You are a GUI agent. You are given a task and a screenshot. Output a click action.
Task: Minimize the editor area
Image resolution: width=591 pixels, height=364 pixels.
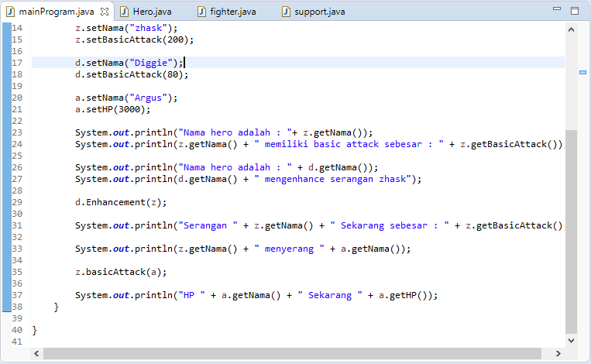coord(557,9)
